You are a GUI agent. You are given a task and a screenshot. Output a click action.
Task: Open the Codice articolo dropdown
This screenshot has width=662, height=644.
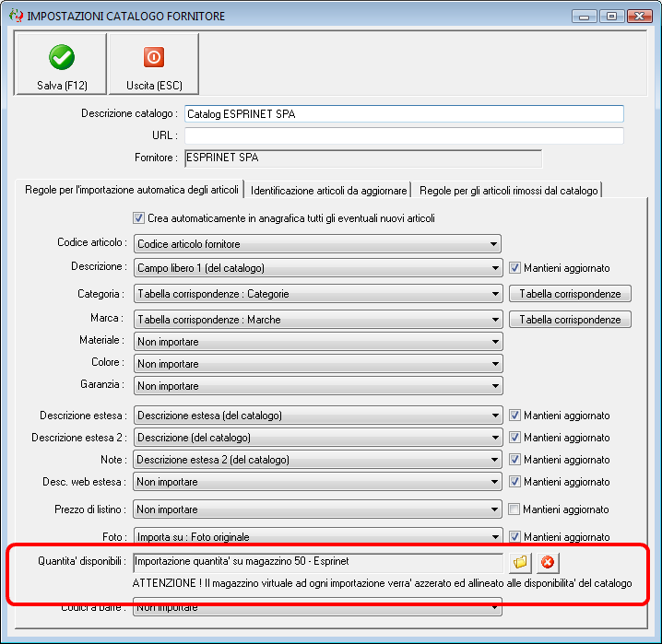pos(317,244)
